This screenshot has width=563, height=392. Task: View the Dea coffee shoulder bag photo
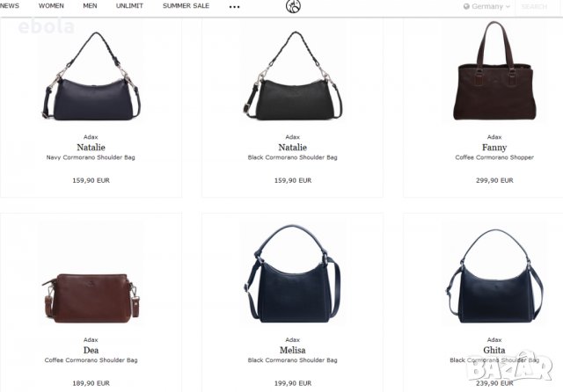(x=91, y=298)
